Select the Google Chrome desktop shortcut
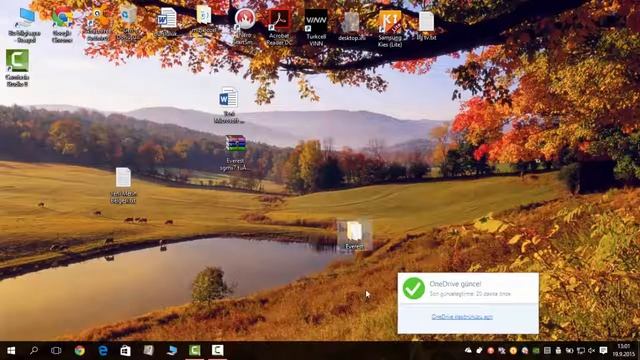The width and height of the screenshot is (640, 360). (62, 25)
